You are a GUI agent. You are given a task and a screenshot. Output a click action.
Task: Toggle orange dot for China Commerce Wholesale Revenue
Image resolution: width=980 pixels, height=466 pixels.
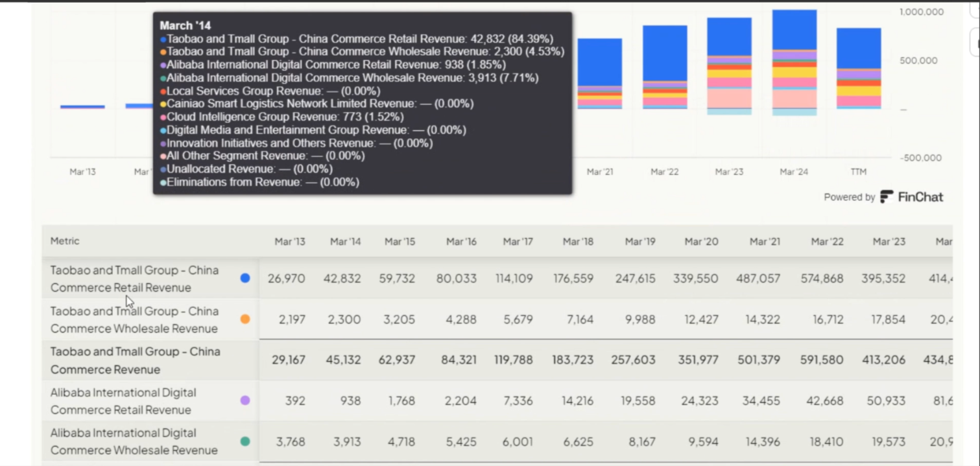click(x=245, y=319)
